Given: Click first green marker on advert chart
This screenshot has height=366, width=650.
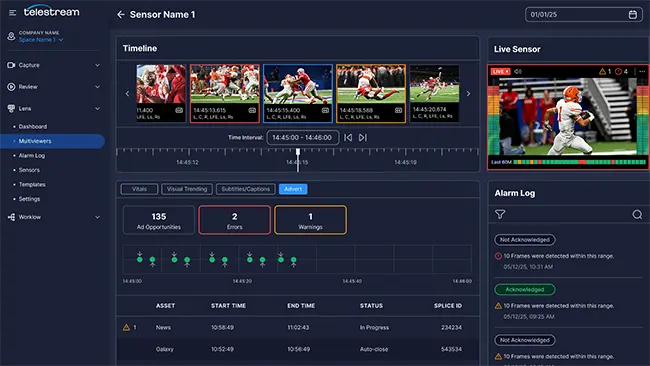Looking at the screenshot, I should coord(140,259).
